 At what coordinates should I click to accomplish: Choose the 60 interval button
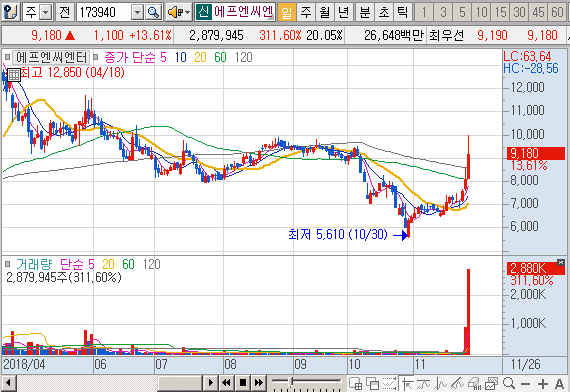558,12
